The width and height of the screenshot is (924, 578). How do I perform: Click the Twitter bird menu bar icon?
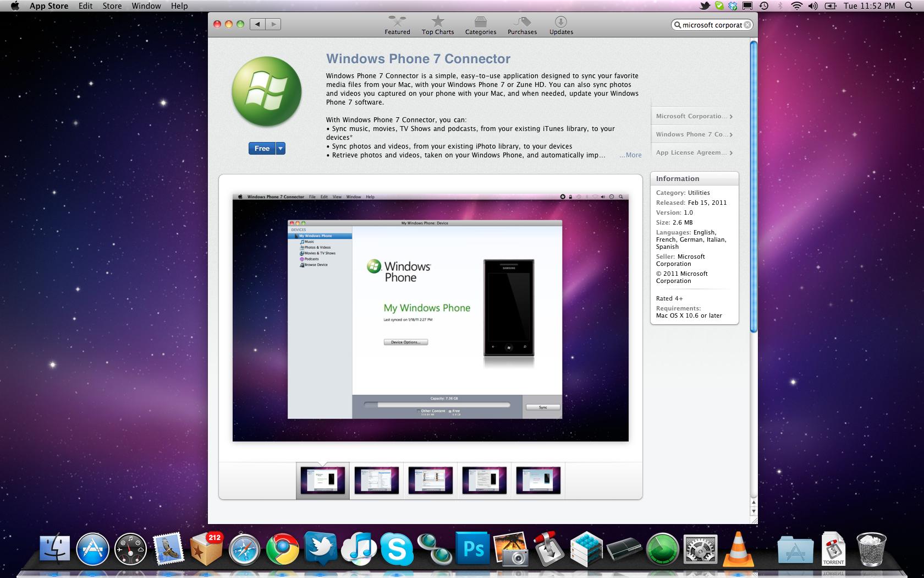(x=705, y=6)
